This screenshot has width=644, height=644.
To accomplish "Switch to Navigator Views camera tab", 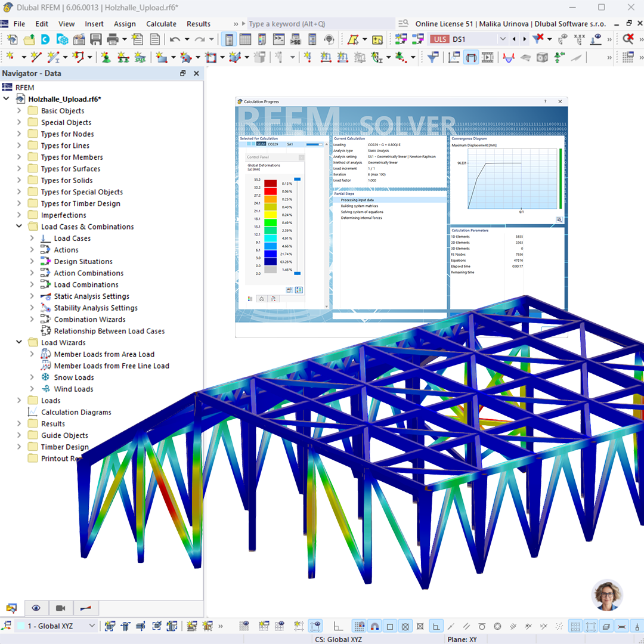I will [x=61, y=608].
